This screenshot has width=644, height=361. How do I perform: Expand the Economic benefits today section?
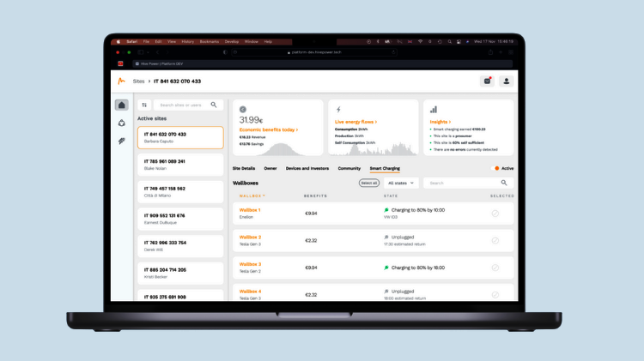tap(269, 129)
